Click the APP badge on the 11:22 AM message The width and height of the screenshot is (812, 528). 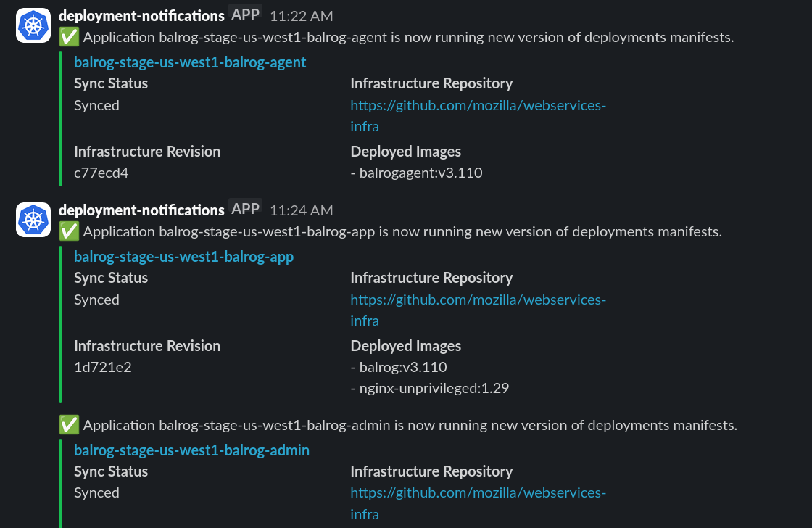click(x=246, y=15)
